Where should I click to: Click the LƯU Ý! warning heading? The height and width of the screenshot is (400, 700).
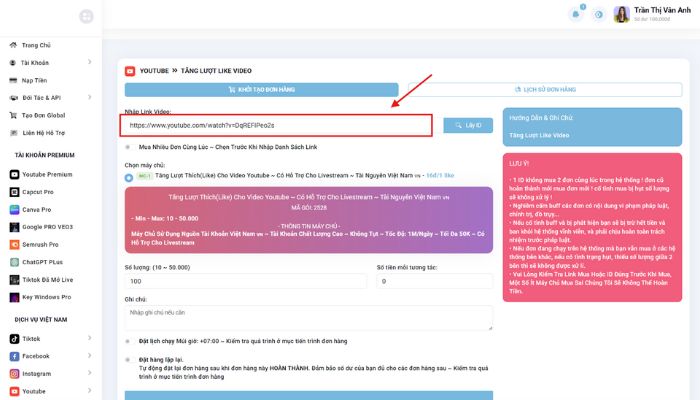519,164
